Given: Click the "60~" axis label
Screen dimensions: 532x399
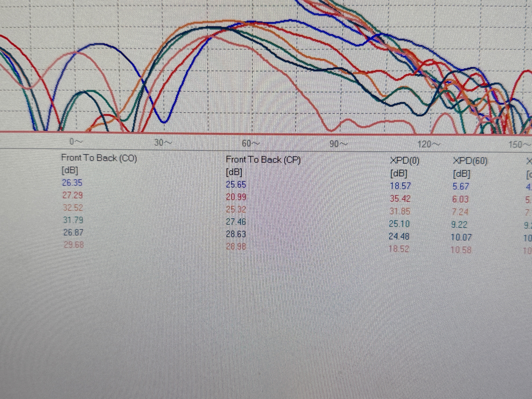Looking at the screenshot, I should tap(251, 144).
